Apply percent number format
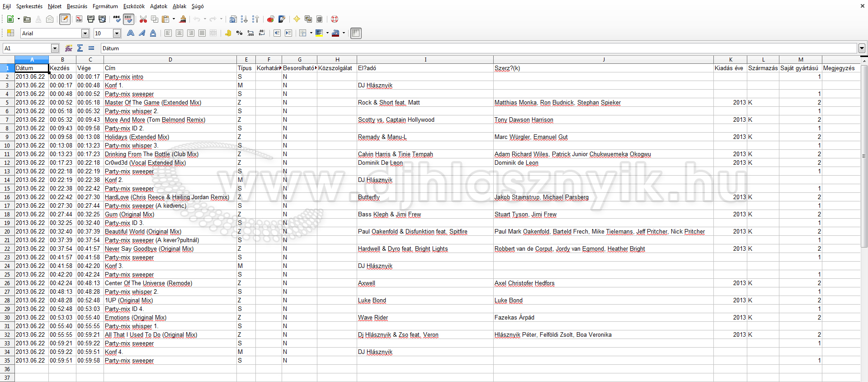Viewport: 868px width, 382px height. 239,33
